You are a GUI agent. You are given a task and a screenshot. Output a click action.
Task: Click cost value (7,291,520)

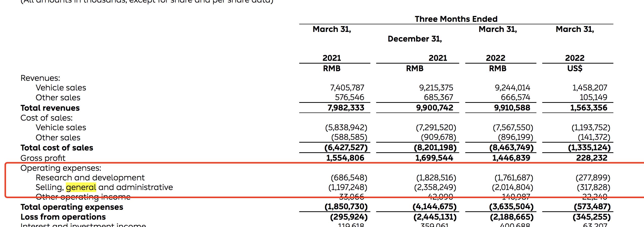click(436, 127)
